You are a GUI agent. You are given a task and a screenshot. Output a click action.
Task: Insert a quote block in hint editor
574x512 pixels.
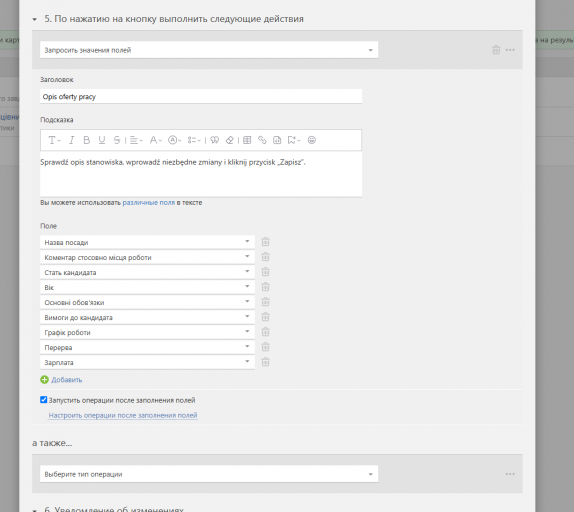pyautogui.click(x=215, y=140)
